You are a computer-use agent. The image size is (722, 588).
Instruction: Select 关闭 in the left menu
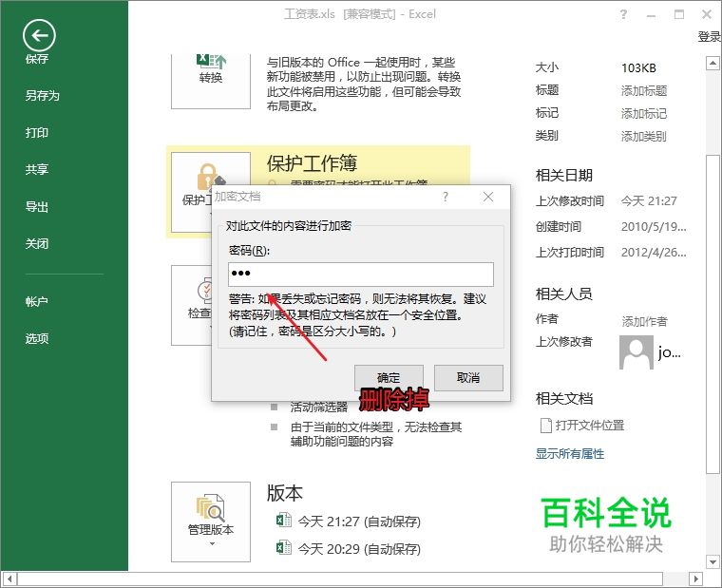[x=37, y=243]
